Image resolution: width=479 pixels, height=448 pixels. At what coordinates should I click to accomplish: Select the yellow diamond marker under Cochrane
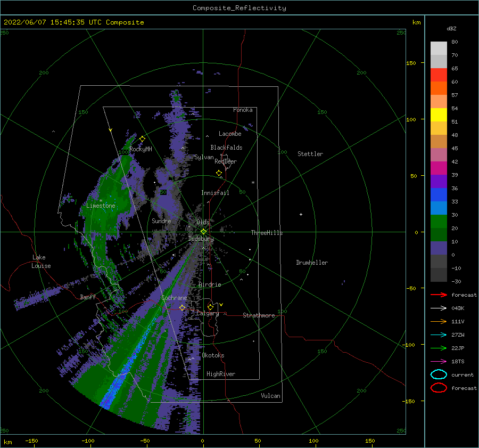pyautogui.click(x=182, y=307)
